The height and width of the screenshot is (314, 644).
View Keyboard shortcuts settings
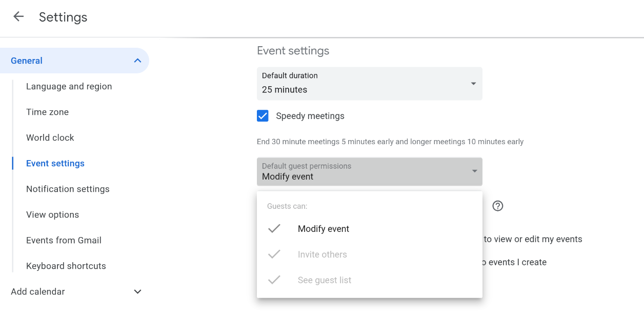(x=66, y=266)
